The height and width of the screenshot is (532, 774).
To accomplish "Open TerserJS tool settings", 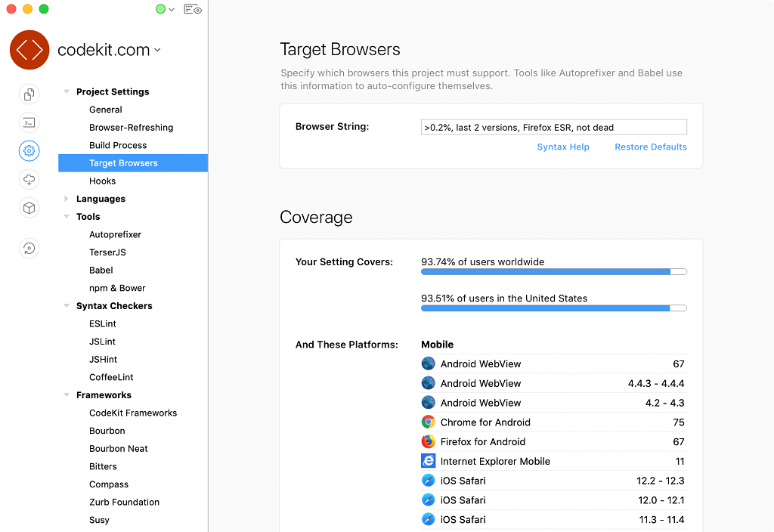I will [107, 252].
